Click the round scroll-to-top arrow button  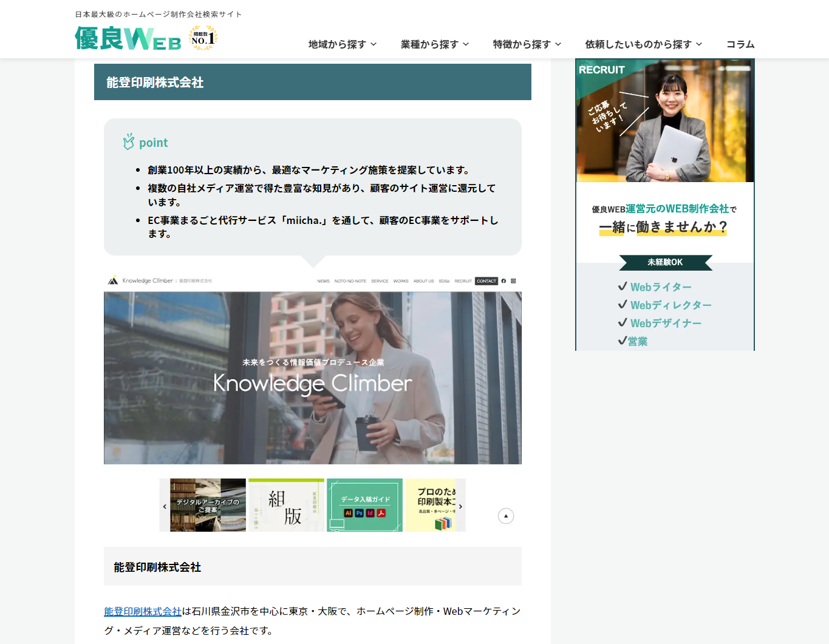[x=506, y=516]
